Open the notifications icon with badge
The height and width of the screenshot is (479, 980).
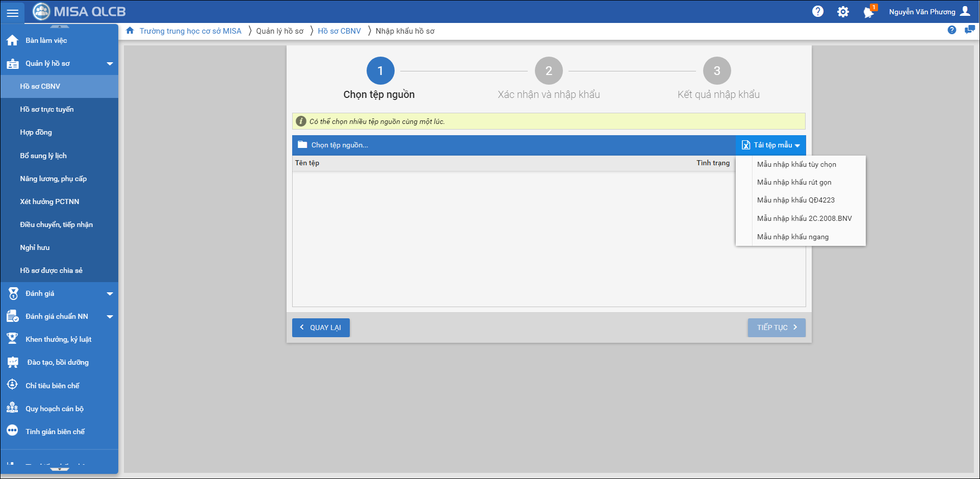click(x=868, y=12)
